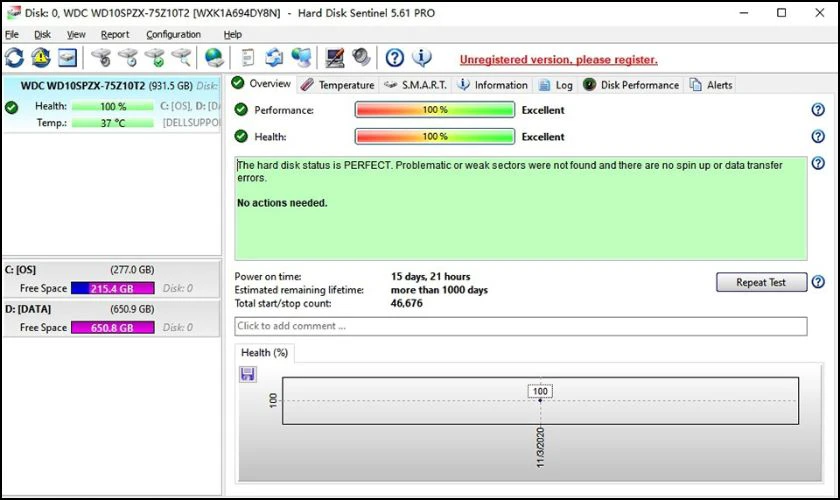Image resolution: width=840 pixels, height=500 pixels.
Task: Select the WDC WD10SPZX disk entry
Action: click(111, 103)
